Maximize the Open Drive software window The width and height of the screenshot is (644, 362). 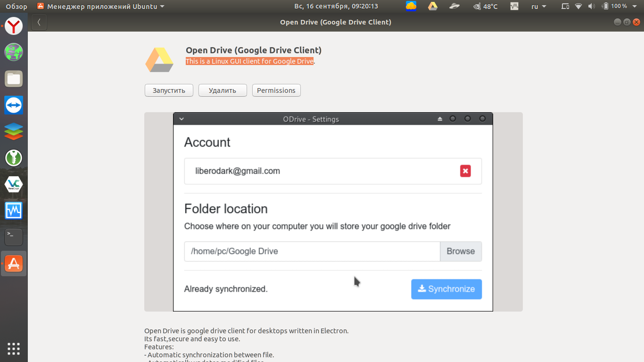[627, 22]
